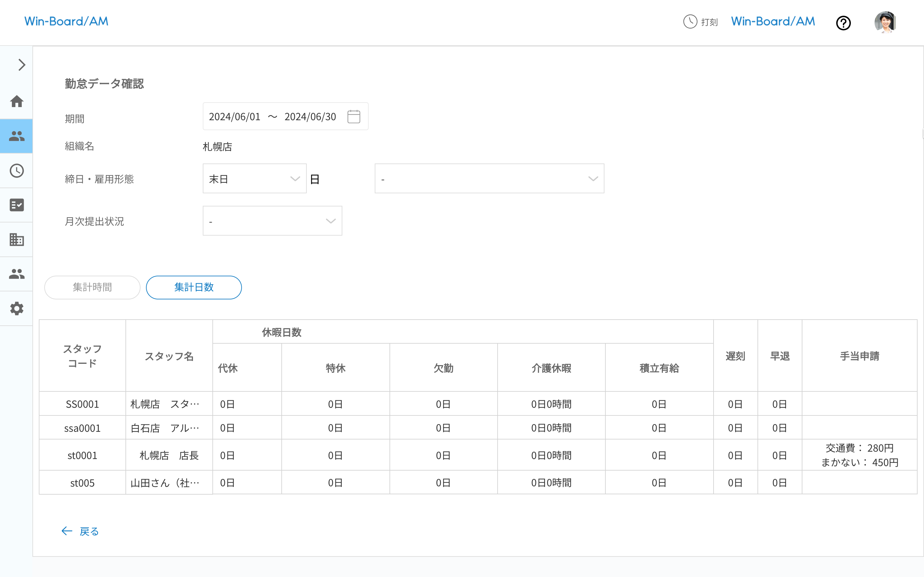The image size is (924, 577).
Task: Select the 集計日数 tab
Action: [x=193, y=287]
